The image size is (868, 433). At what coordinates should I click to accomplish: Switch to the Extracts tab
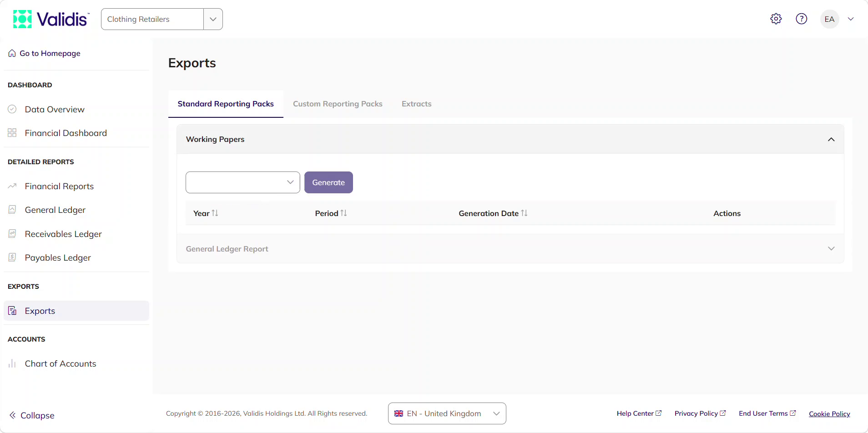point(416,104)
